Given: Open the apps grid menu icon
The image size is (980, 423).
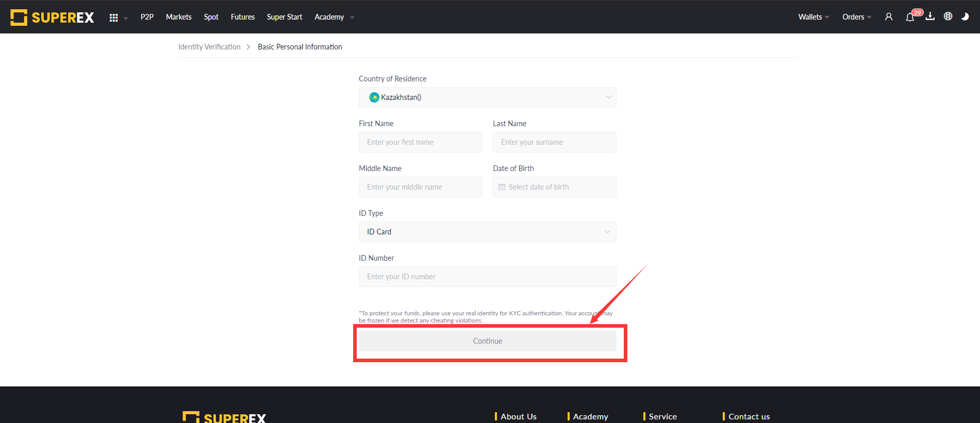Looking at the screenshot, I should (x=113, y=18).
